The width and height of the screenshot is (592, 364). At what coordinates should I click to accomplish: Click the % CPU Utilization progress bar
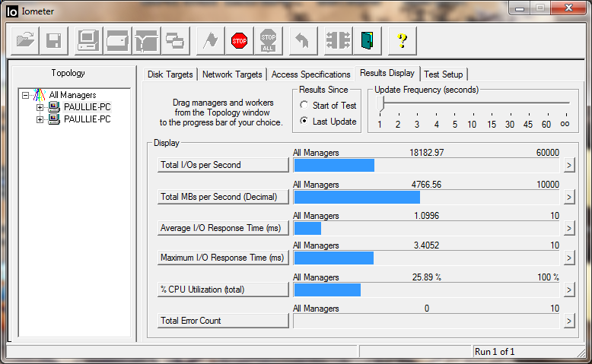click(426, 290)
